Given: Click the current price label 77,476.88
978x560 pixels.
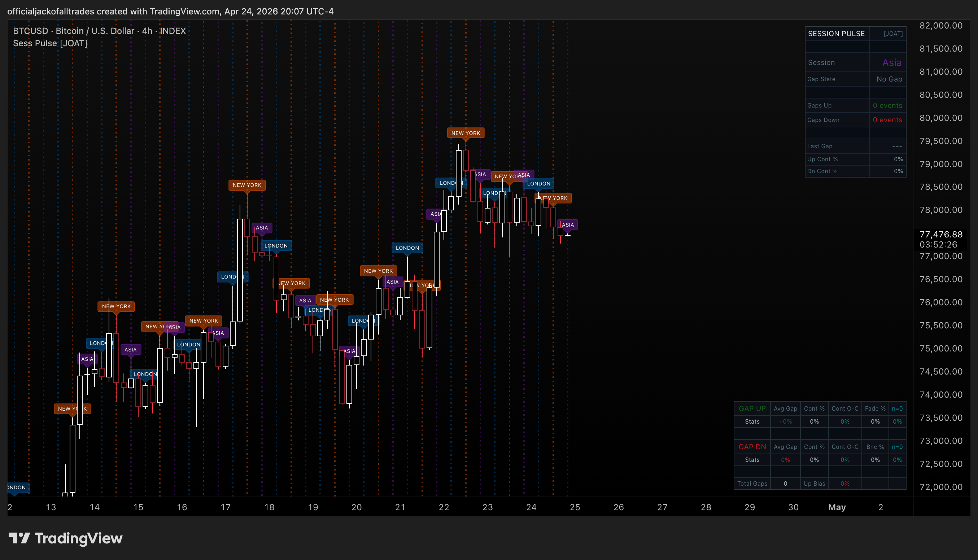Looking at the screenshot, I should pyautogui.click(x=941, y=234).
